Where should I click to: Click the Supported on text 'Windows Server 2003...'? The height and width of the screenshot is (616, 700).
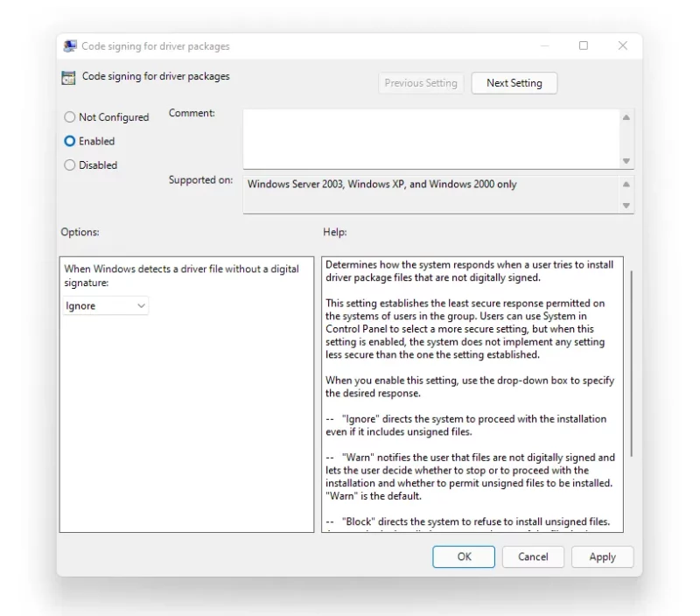382,185
